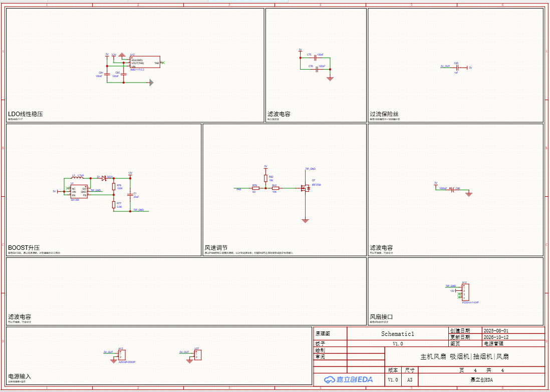This screenshot has width=550, height=392.
Task: Select the AMS1117-3.3 regulator symbol U12
Action: 145,62
